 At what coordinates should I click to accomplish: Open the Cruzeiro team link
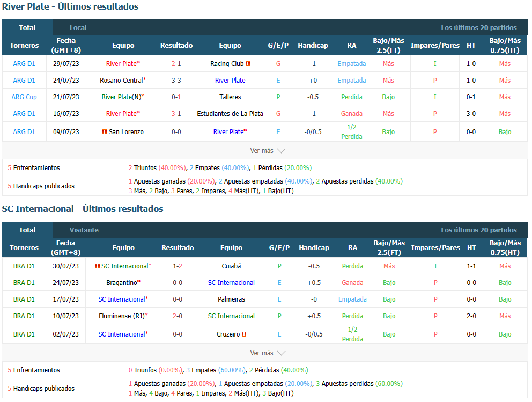point(228,334)
